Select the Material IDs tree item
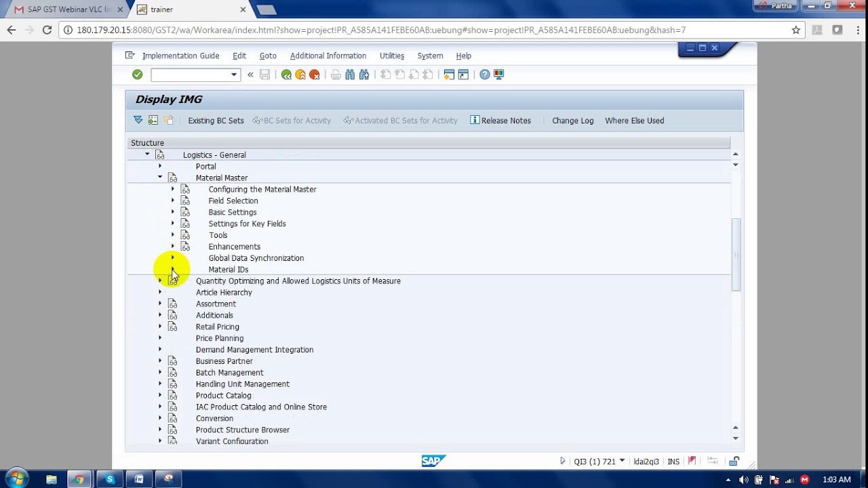The height and width of the screenshot is (488, 868). click(x=229, y=269)
